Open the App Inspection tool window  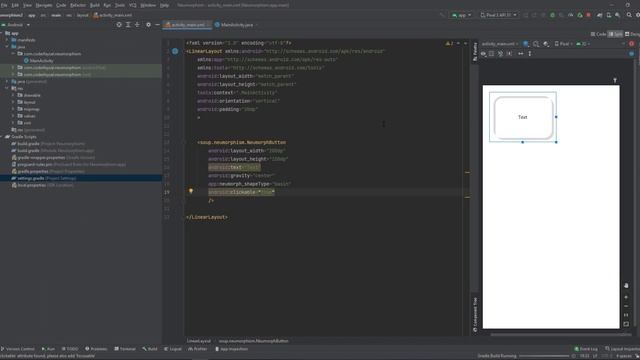[x=231, y=349]
